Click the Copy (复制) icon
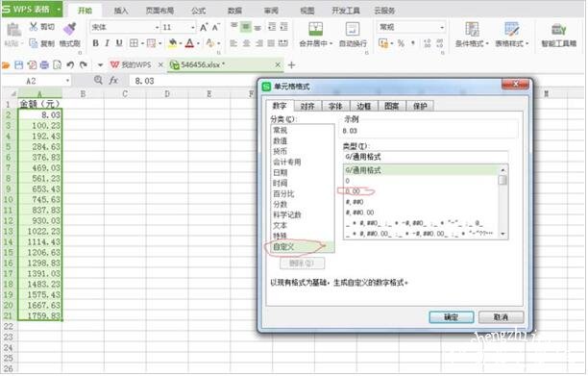 pyautogui.click(x=34, y=43)
